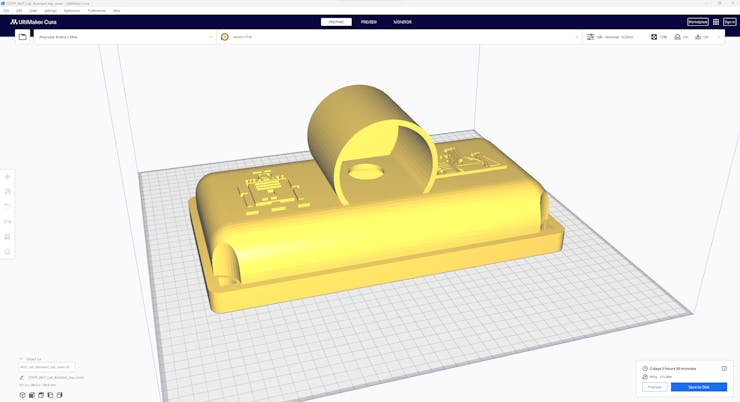Switch to the Preview stage
Image resolution: width=740 pixels, height=402 pixels.
(x=369, y=22)
